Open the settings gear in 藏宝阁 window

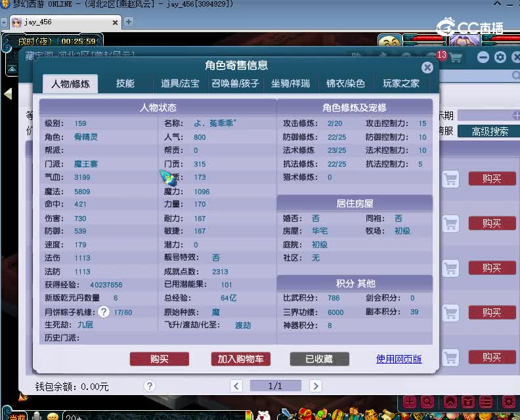(500, 57)
